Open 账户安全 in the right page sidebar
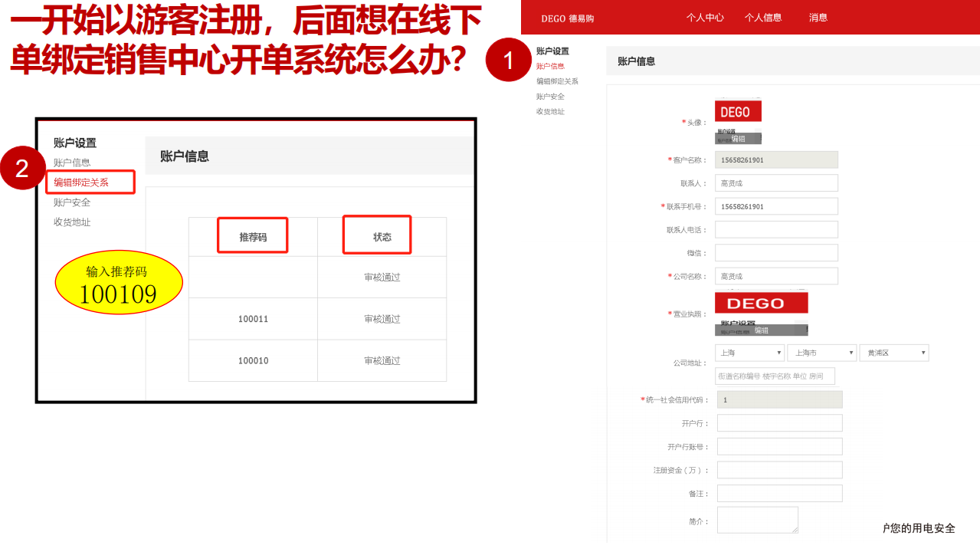The width and height of the screenshot is (980, 552). coord(550,97)
